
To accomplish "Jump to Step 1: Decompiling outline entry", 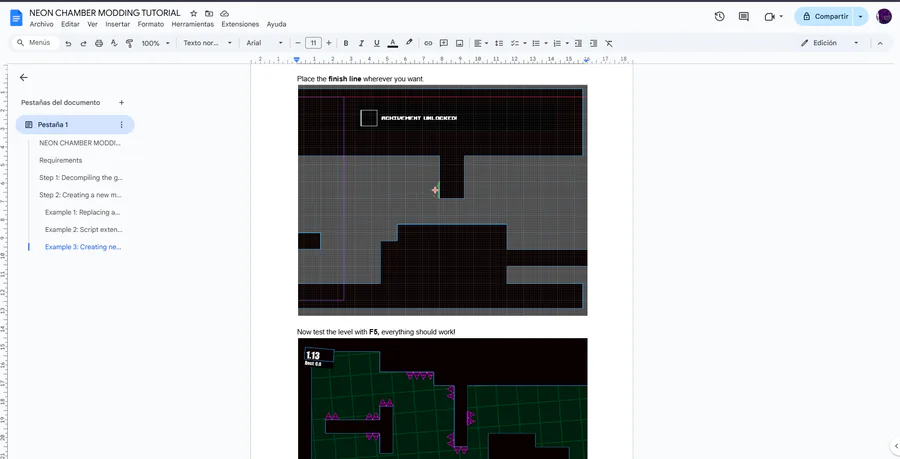I will (81, 178).
